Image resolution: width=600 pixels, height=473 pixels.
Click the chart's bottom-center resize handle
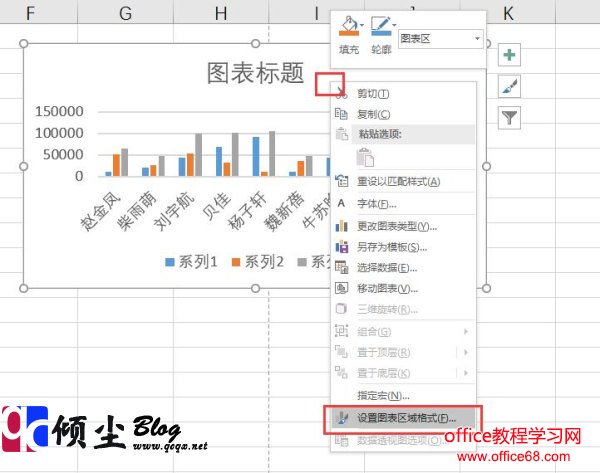255,288
